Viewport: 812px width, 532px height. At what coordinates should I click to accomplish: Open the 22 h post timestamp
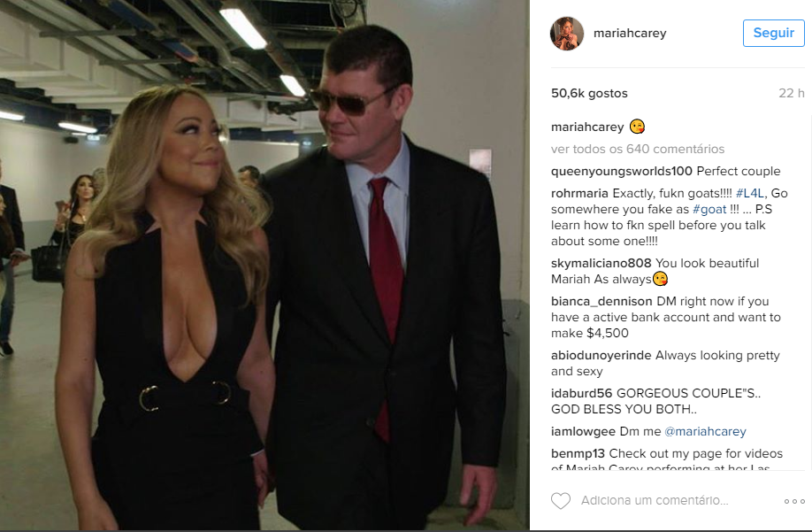click(x=792, y=93)
